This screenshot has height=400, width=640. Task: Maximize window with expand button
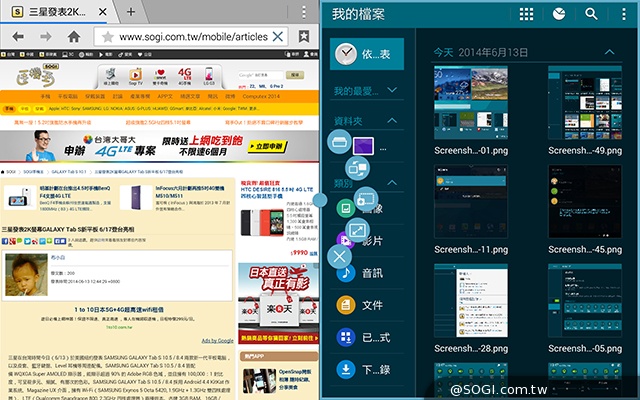tap(357, 230)
